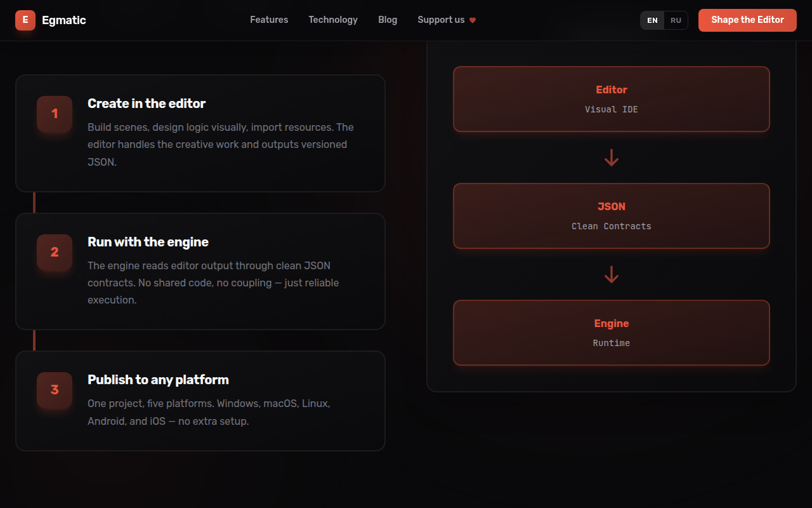This screenshot has width=812, height=508.
Task: Click the step 2 number badge
Action: [x=55, y=252]
